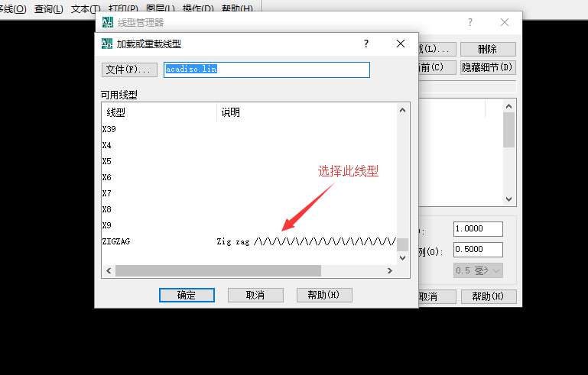The width and height of the screenshot is (588, 375).
Task: Click the 加载(L)... button in 线型管理器
Action: [437, 49]
